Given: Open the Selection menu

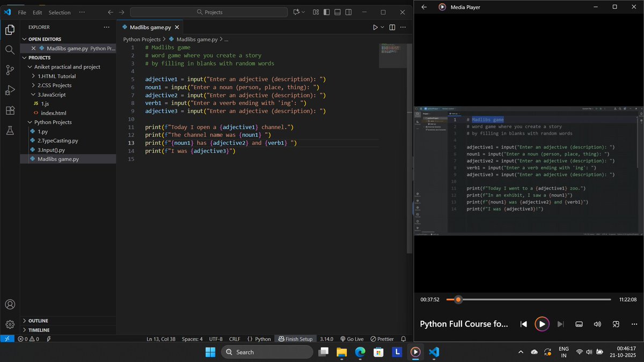Looking at the screenshot, I should 60,12.
